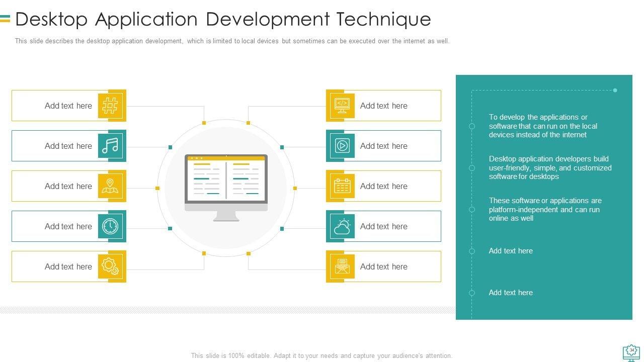Select the envelope mail icon
The height and width of the screenshot is (362, 644).
pyautogui.click(x=342, y=266)
